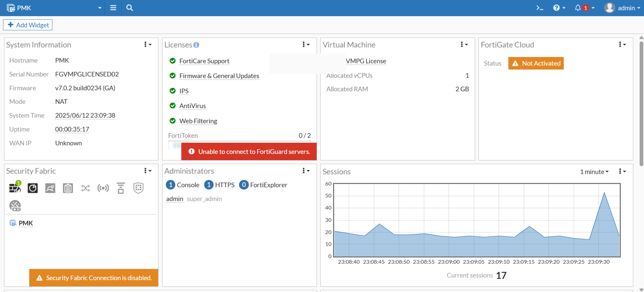The width and height of the screenshot is (644, 292).
Task: Click the clipboard icon in Security Fabric
Action: tap(68, 188)
